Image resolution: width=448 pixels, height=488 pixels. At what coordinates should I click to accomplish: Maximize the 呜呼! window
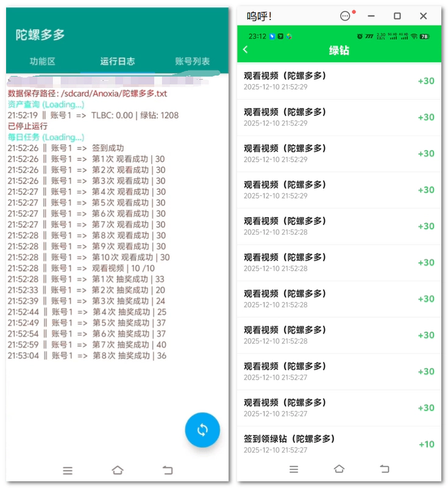tap(397, 16)
